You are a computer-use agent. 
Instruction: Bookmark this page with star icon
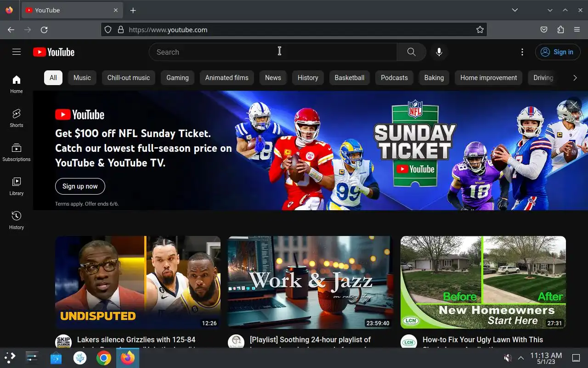coord(480,29)
